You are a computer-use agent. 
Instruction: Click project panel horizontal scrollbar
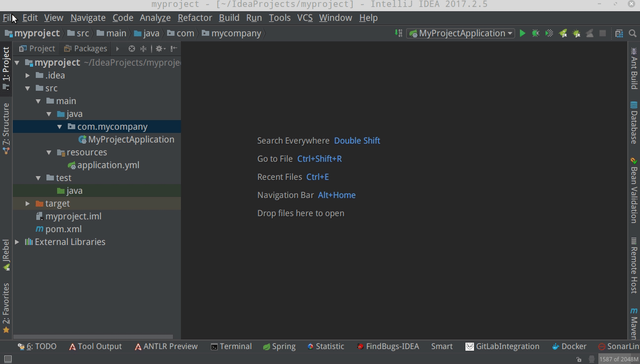click(x=93, y=337)
